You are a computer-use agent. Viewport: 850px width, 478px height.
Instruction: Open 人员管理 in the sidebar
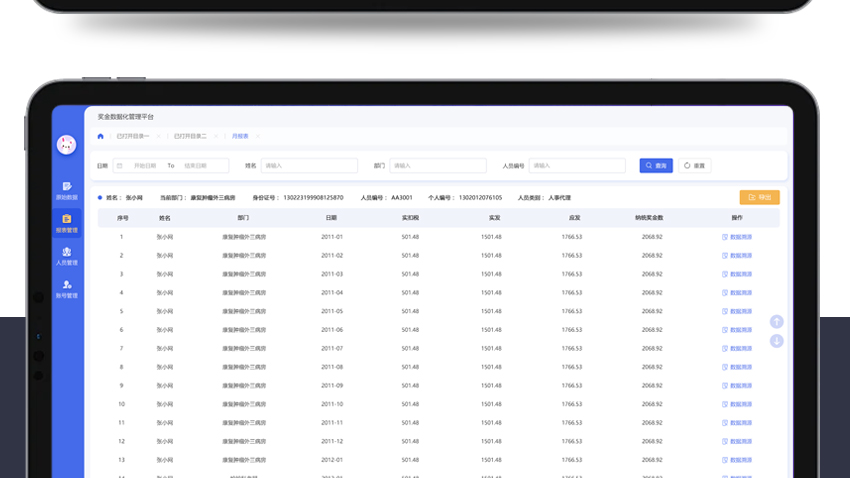tap(67, 256)
